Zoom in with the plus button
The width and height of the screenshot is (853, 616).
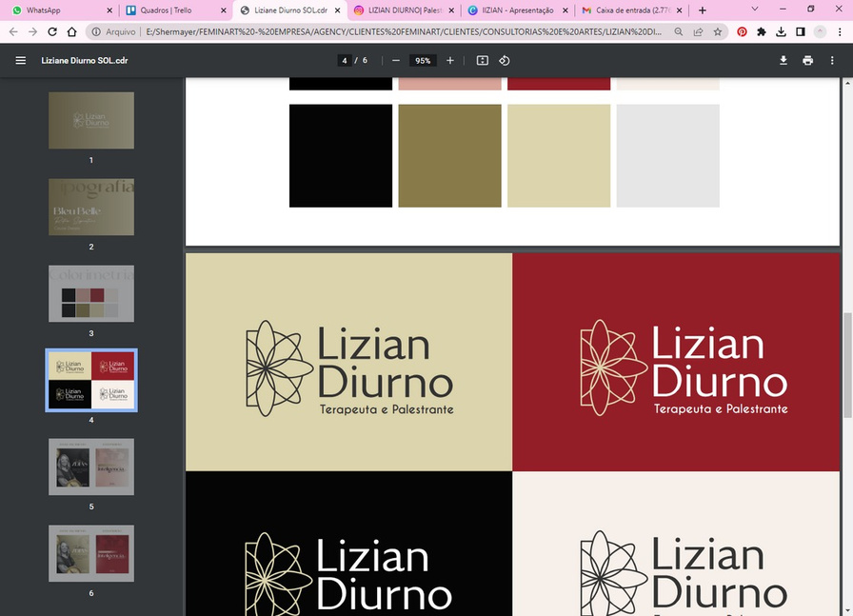coord(450,60)
